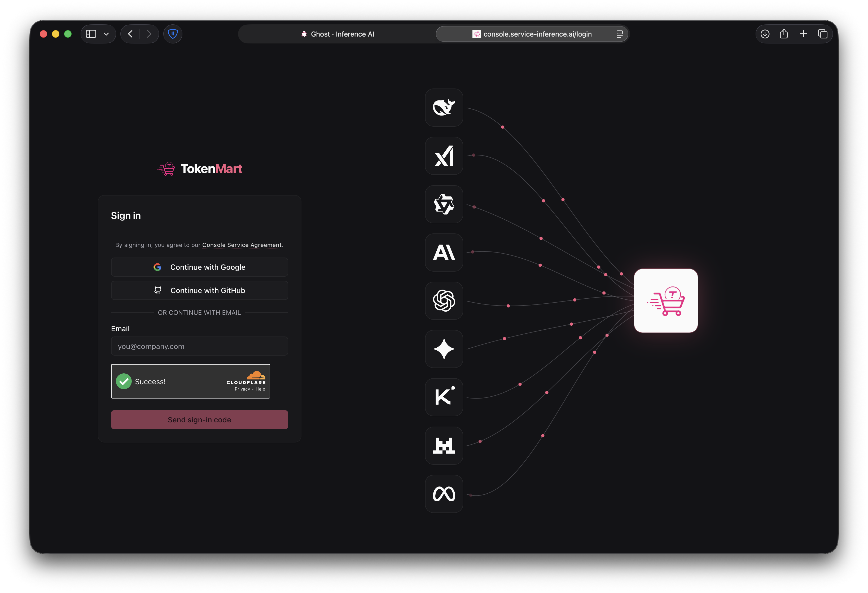Switch to the Ghost · Inference AI tab
The image size is (868, 593).
pos(337,34)
